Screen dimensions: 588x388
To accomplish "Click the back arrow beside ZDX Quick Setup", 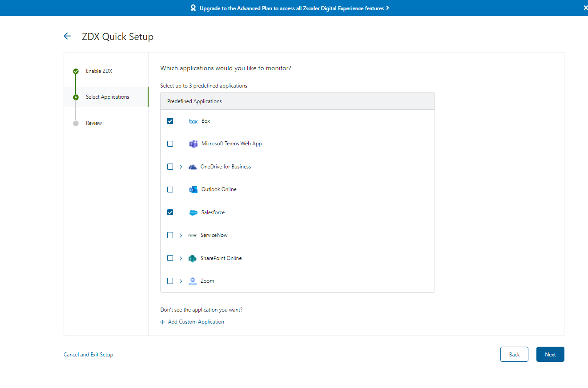I will click(x=67, y=36).
